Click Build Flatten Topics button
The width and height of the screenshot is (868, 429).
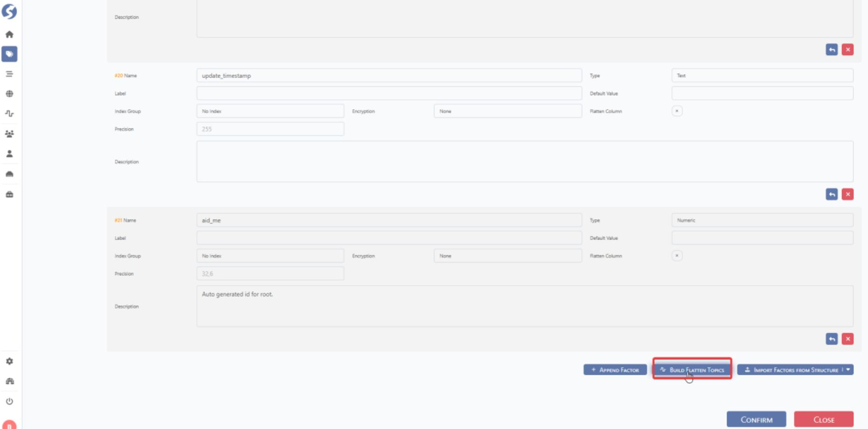point(692,370)
